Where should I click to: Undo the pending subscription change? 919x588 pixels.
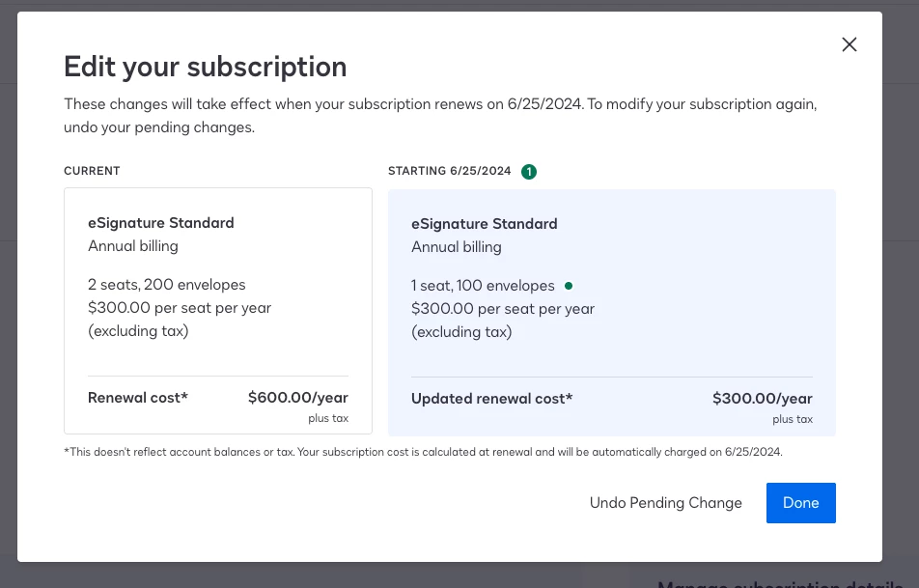[666, 503]
